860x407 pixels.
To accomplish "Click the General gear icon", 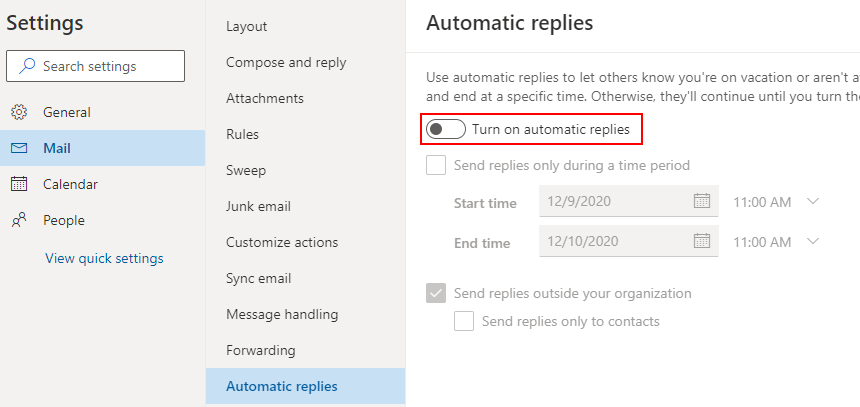I will click(19, 112).
